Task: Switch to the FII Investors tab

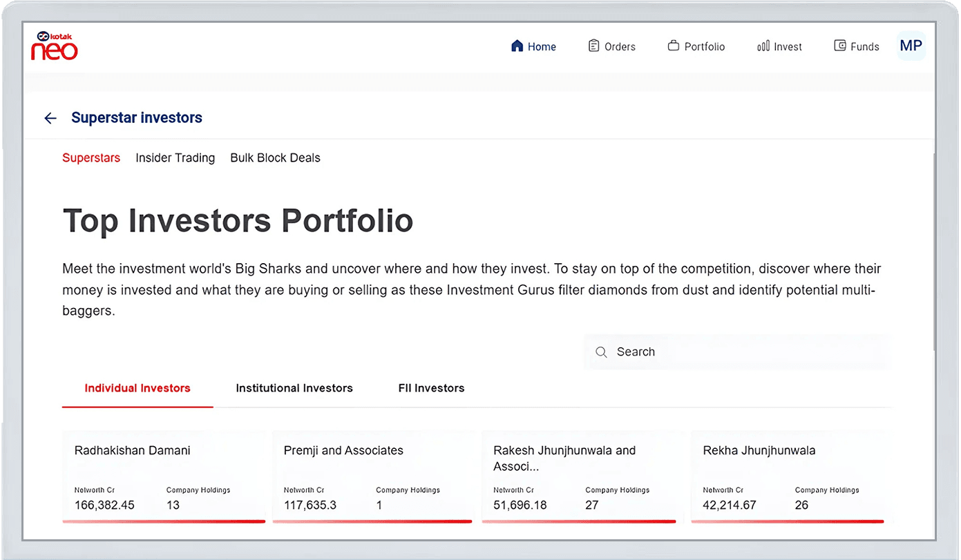Action: tap(431, 388)
